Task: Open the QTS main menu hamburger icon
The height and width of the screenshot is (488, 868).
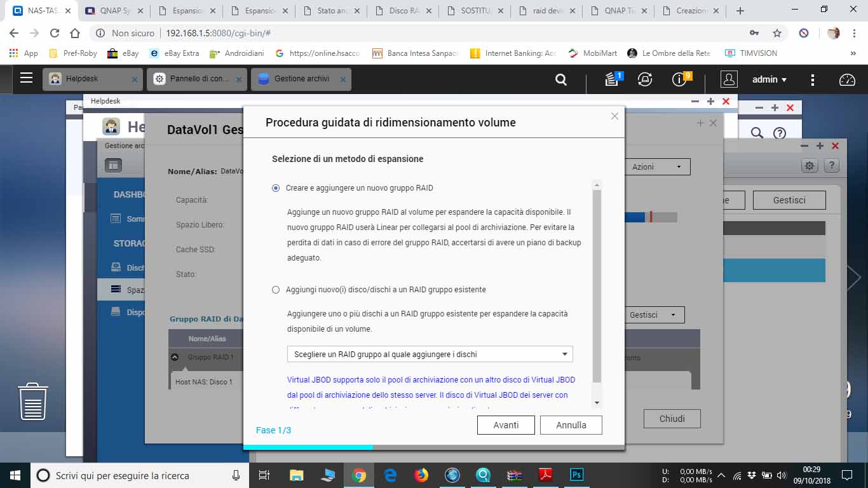Action: tap(26, 79)
